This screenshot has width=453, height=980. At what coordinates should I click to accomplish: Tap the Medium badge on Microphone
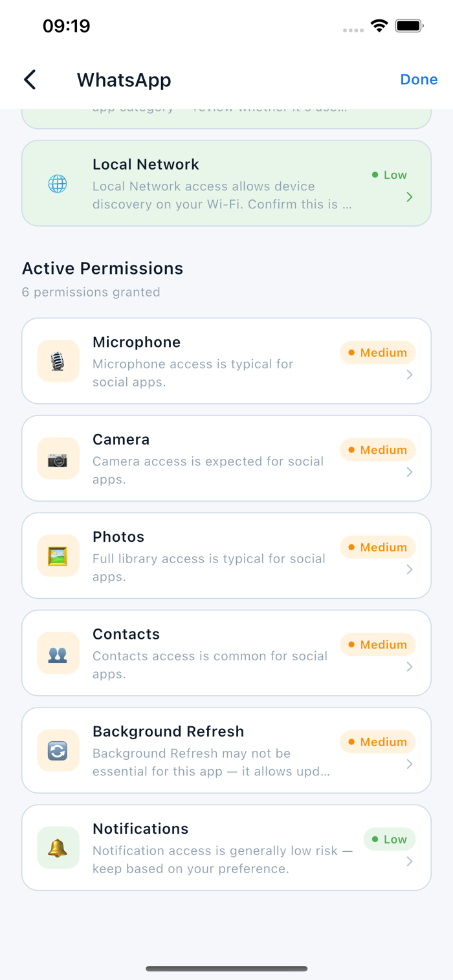[x=378, y=353]
